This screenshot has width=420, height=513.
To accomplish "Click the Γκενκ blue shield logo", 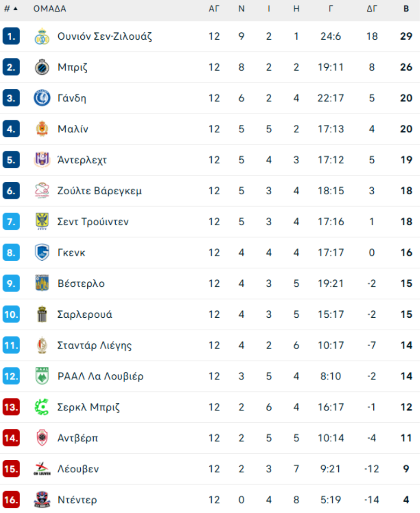I will [x=42, y=253].
